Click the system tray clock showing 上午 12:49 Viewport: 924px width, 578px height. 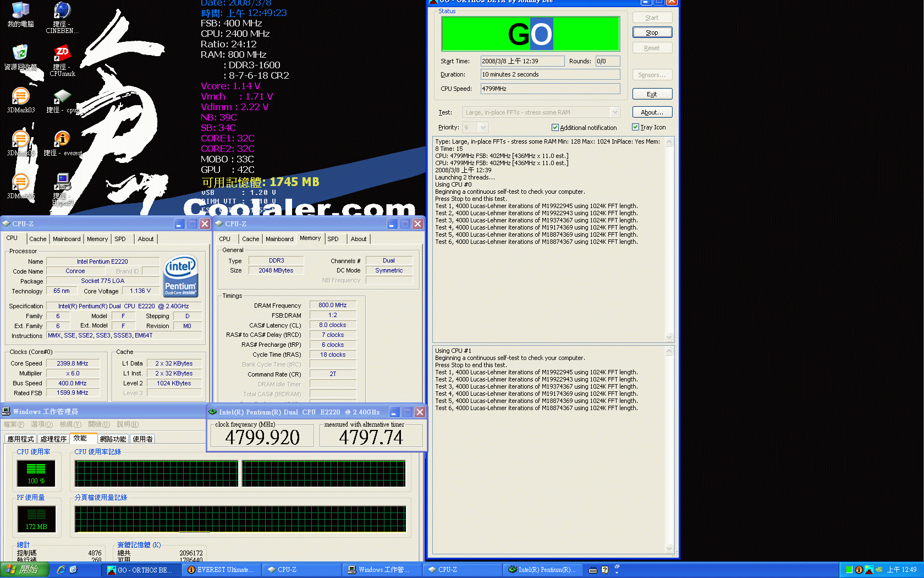[x=902, y=570]
